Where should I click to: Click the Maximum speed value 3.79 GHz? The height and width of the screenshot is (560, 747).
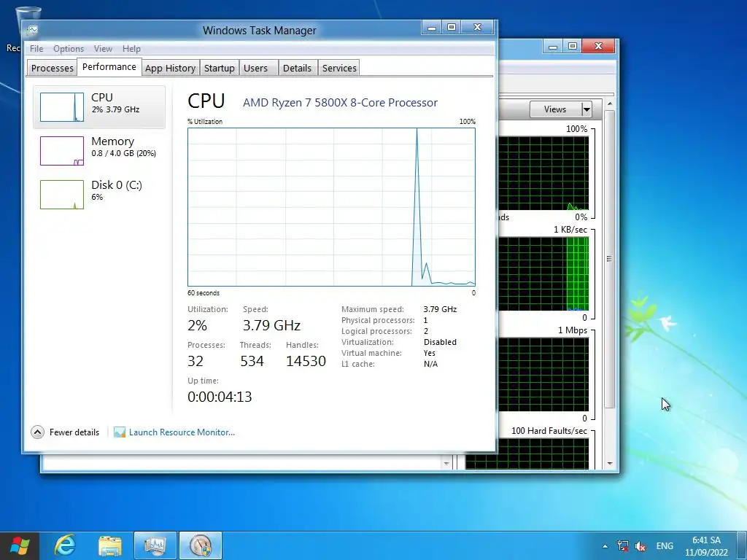pyautogui.click(x=440, y=309)
